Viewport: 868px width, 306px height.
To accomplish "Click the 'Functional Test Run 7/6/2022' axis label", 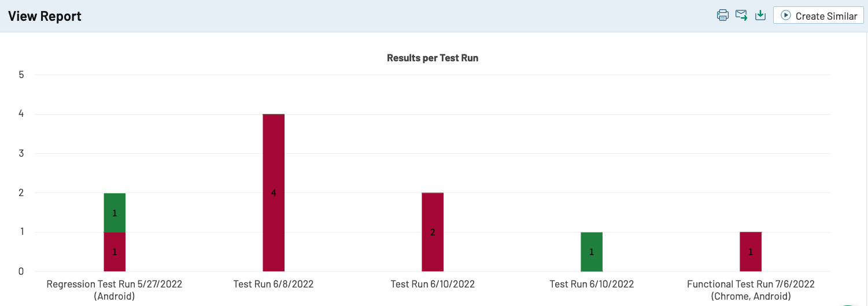I will tap(751, 290).
